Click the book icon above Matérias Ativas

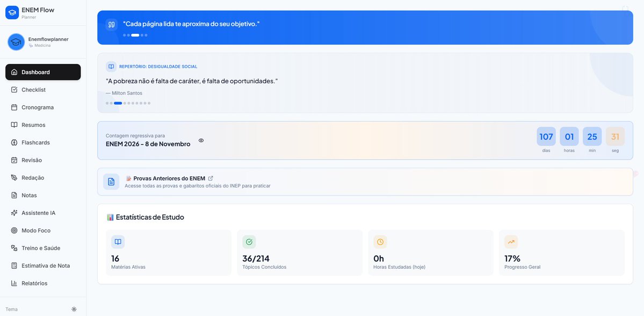(x=118, y=242)
